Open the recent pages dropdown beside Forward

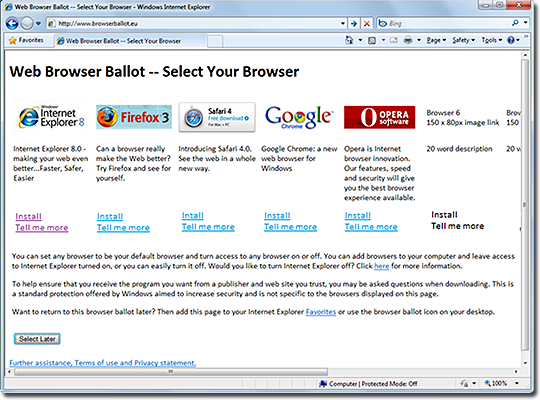tap(38, 23)
